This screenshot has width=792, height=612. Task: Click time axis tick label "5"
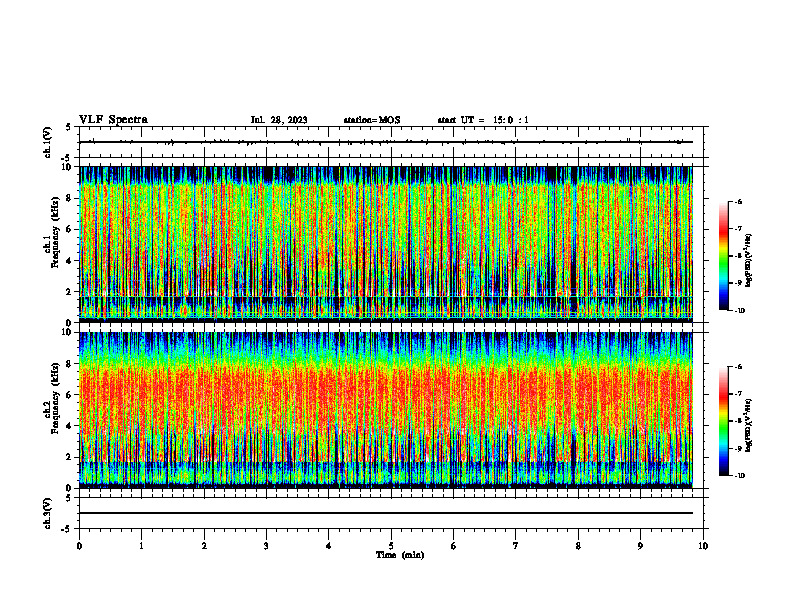pyautogui.click(x=391, y=546)
